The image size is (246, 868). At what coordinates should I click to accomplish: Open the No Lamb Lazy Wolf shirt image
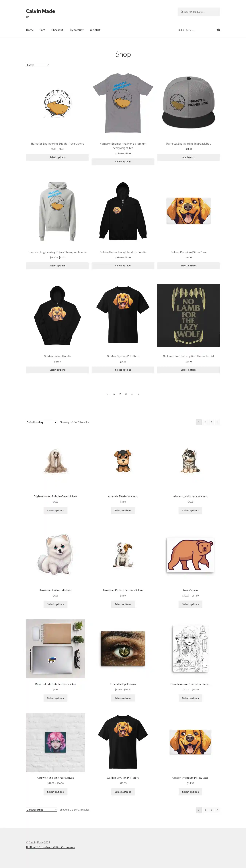[188, 315]
